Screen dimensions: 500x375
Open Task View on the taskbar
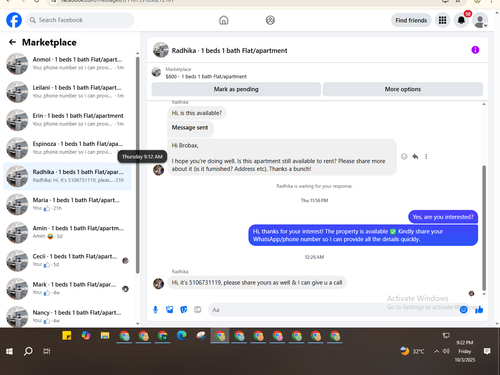pyautogui.click(x=47, y=351)
